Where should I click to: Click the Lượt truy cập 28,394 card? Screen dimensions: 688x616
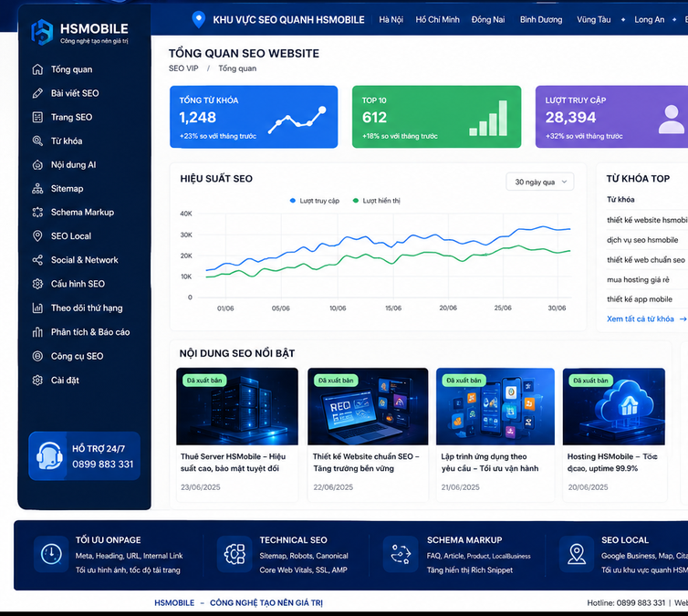tap(611, 117)
